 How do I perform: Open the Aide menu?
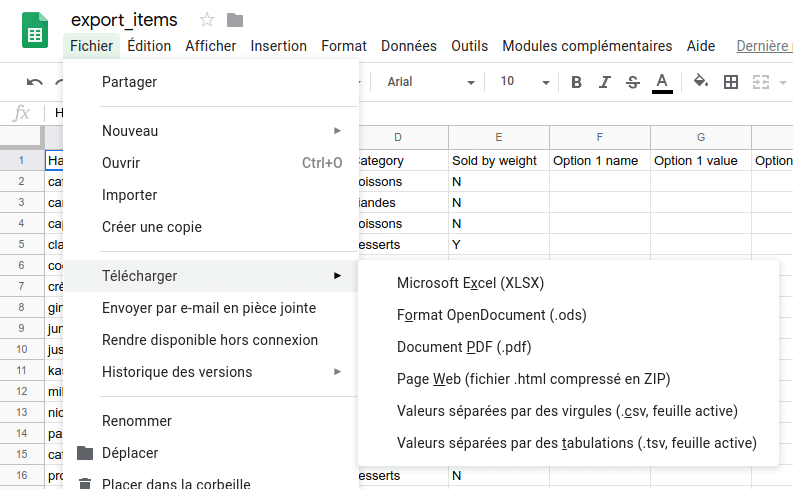[701, 46]
